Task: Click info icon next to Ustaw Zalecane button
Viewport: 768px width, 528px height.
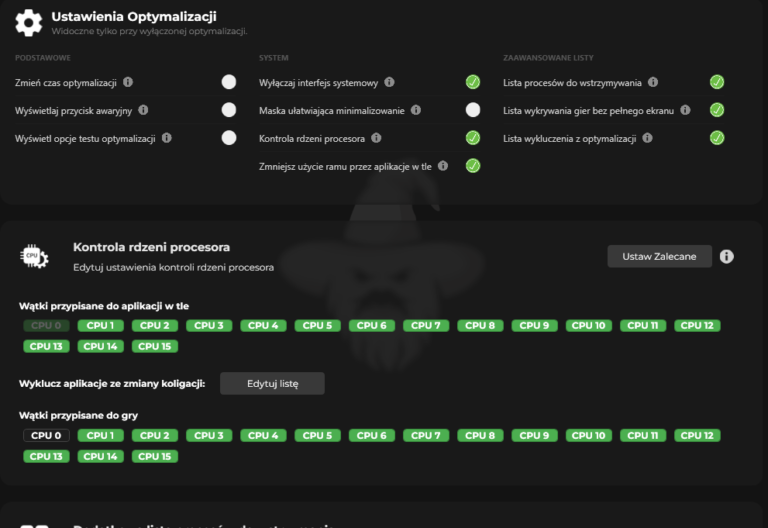Action: tap(727, 257)
